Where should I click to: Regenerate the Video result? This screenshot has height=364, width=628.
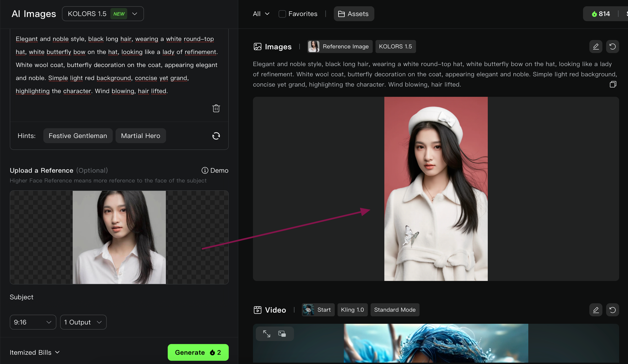[612, 310]
